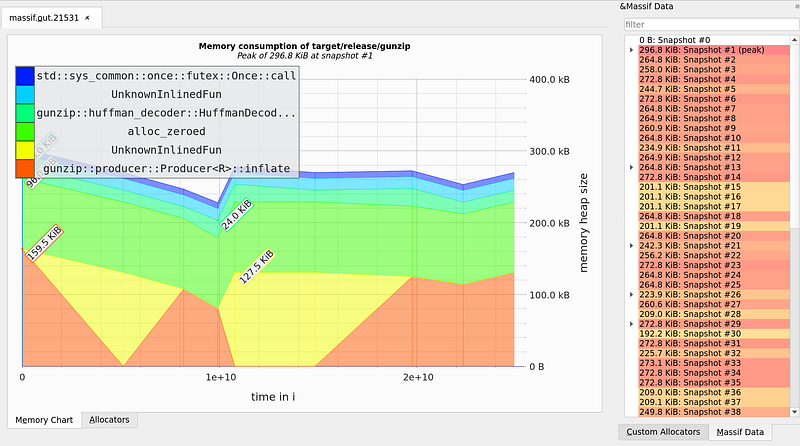800x446 pixels.
Task: Click the dark blue Once::call legend swatch
Action: (26, 75)
